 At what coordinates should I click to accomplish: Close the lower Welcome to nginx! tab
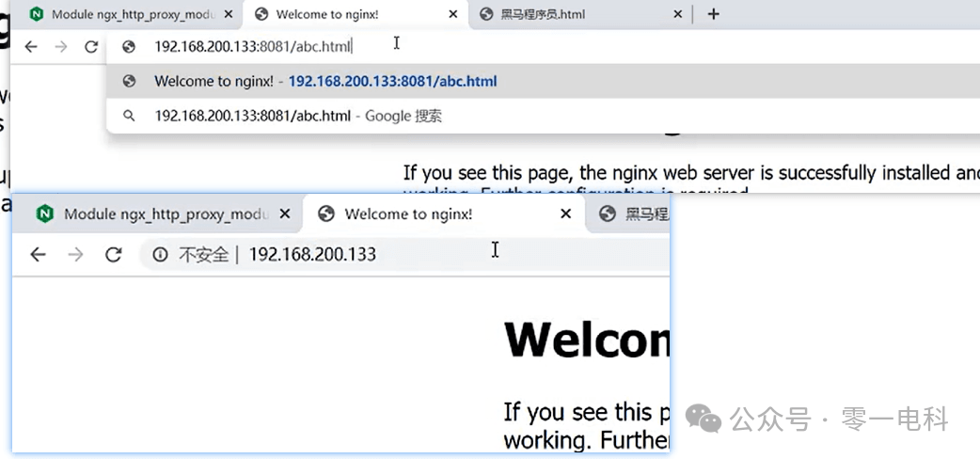565,214
